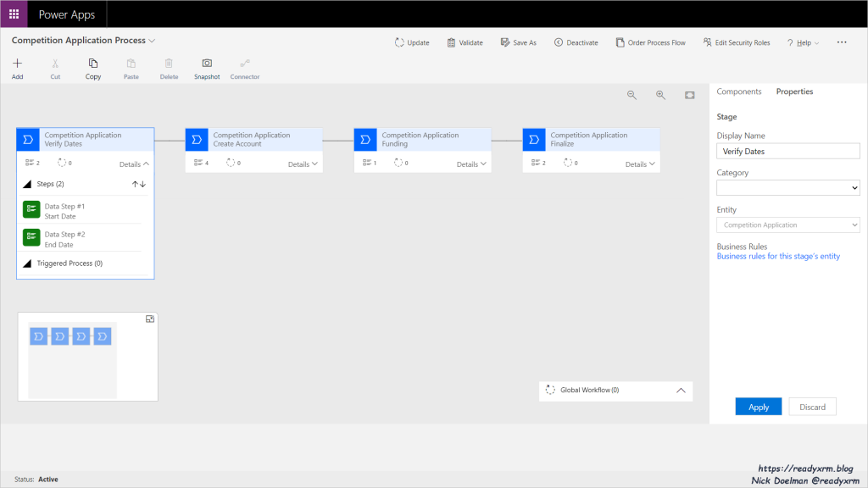
Task: Click the Copy toolbar icon
Action: point(93,64)
